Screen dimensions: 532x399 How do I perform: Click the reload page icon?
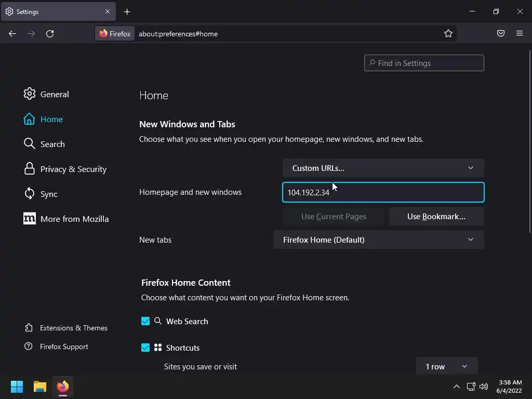50,34
